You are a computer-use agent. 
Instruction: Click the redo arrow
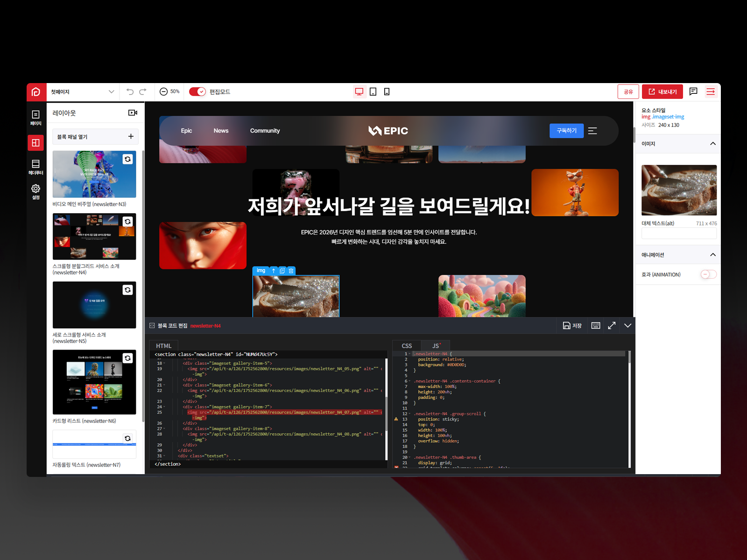143,92
